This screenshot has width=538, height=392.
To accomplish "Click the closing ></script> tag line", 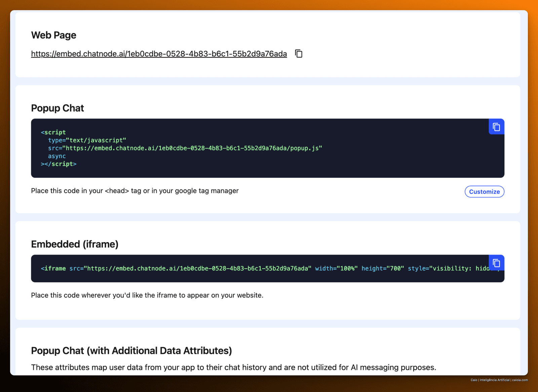I will click(59, 164).
